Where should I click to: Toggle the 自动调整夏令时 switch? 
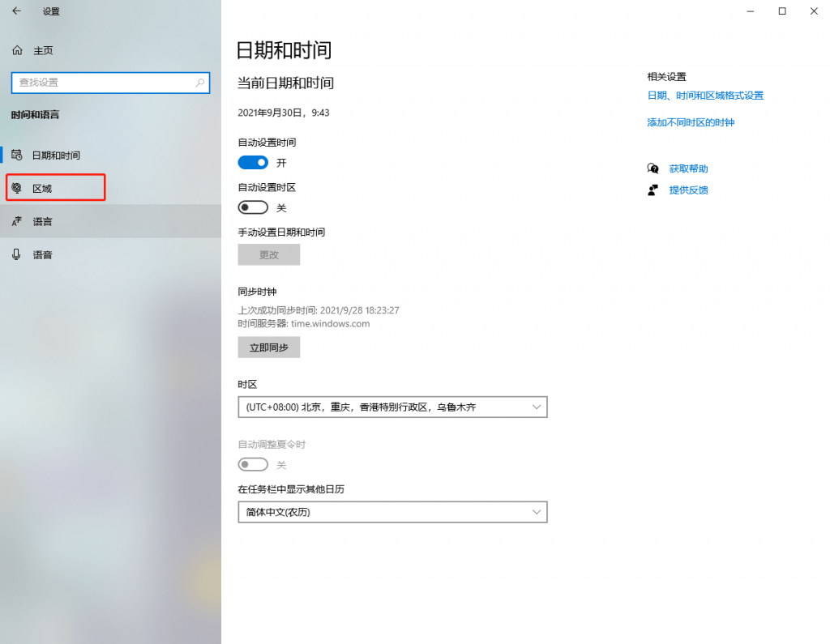coord(253,465)
